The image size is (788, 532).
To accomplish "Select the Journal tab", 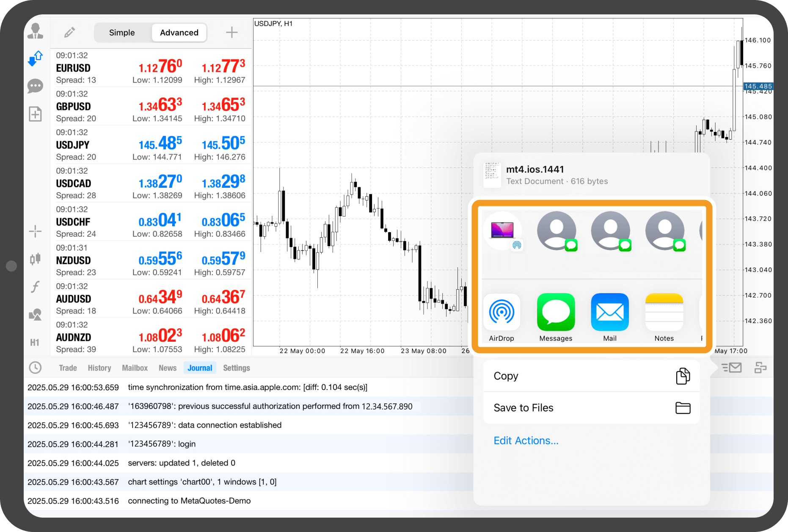I will [200, 368].
